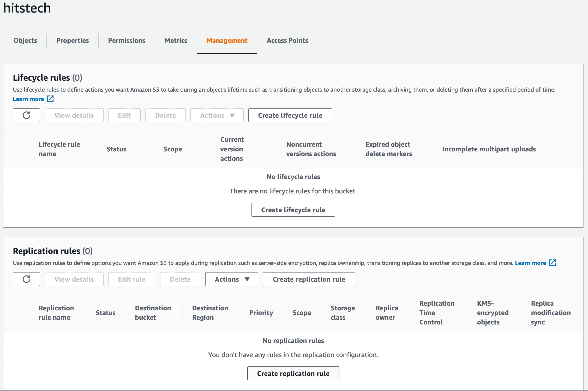Click the Management tab
Image resolution: width=588 pixels, height=391 pixels.
coord(227,40)
